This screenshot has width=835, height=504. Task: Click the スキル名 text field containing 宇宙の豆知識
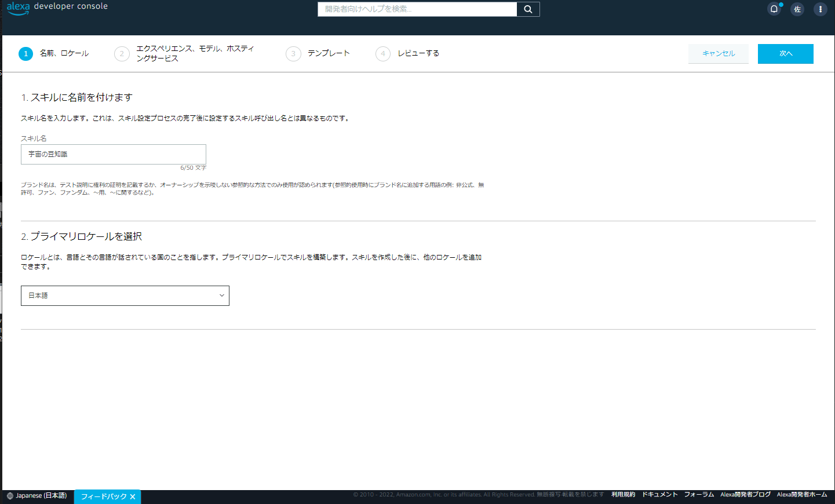click(113, 154)
